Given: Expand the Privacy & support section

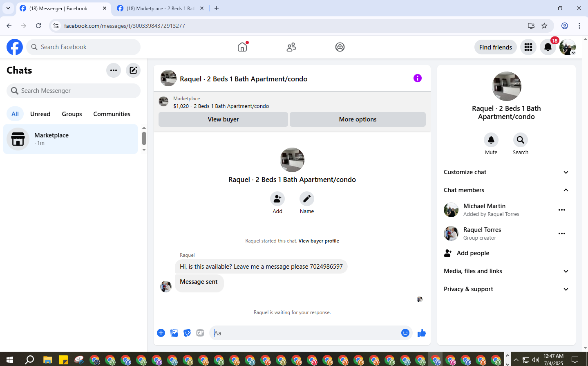Looking at the screenshot, I should pos(506,289).
